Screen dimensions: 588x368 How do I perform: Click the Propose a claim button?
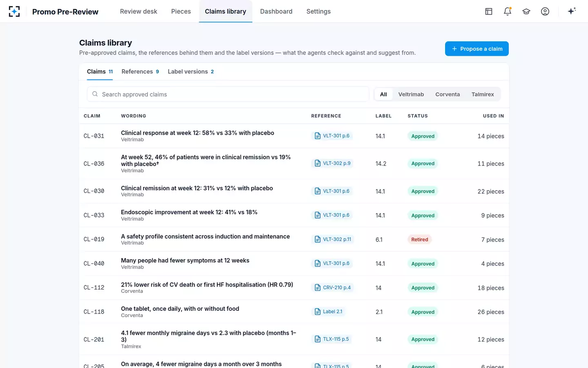pos(477,49)
